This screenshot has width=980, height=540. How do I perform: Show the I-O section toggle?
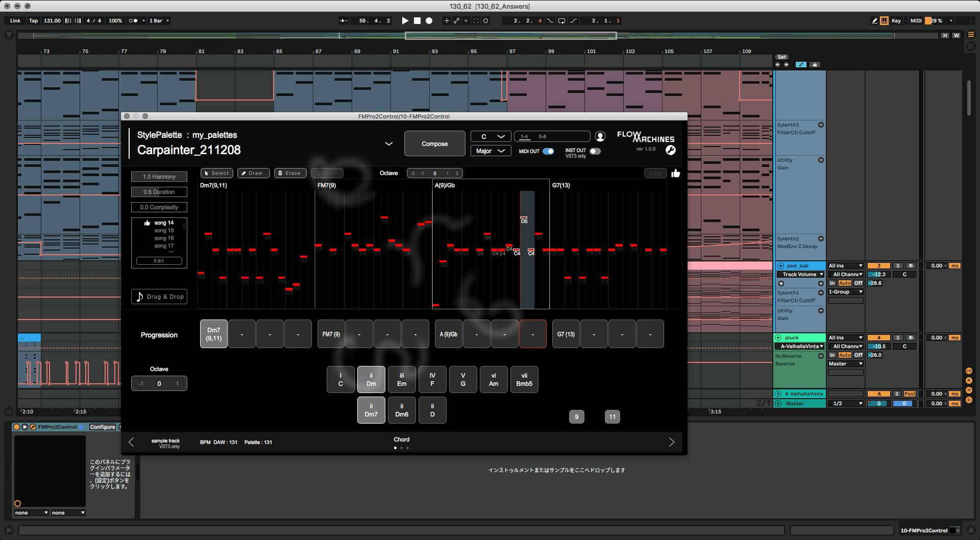pyautogui.click(x=968, y=371)
